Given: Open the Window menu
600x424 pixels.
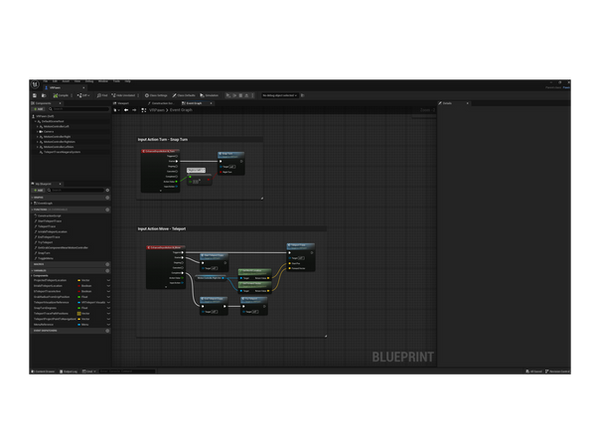Looking at the screenshot, I should pyautogui.click(x=103, y=81).
